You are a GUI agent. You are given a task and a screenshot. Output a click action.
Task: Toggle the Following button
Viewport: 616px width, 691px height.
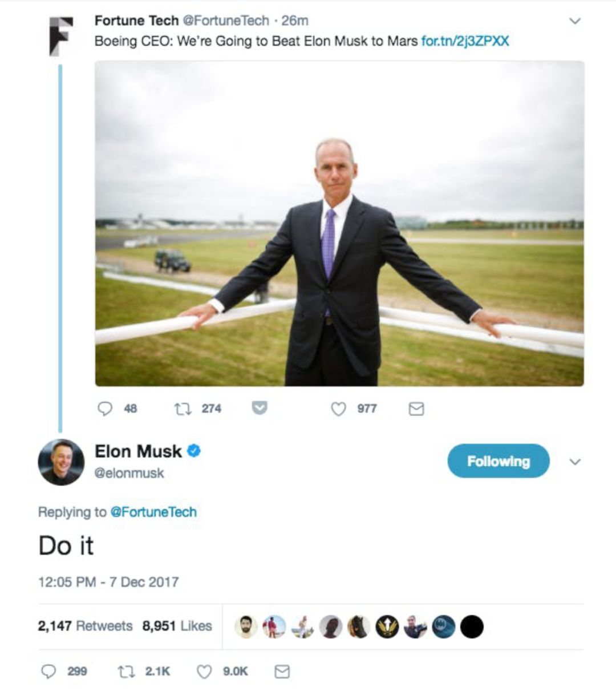pyautogui.click(x=498, y=461)
